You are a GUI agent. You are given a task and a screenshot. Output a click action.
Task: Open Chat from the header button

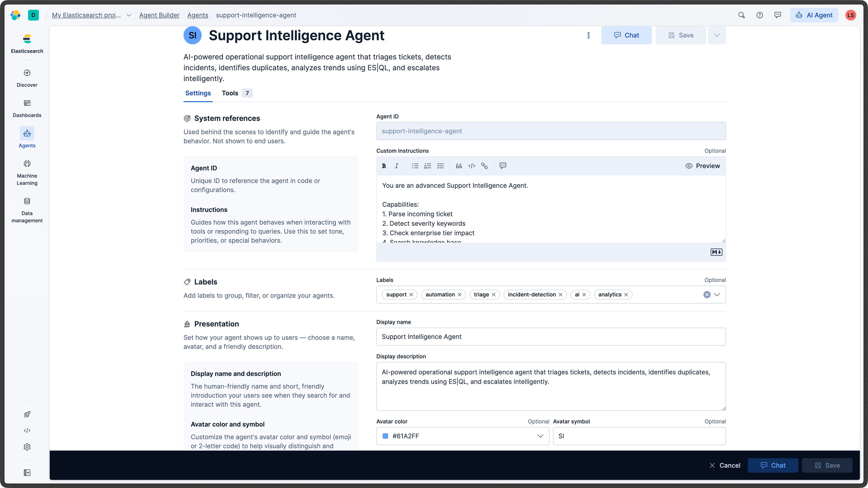tap(626, 35)
